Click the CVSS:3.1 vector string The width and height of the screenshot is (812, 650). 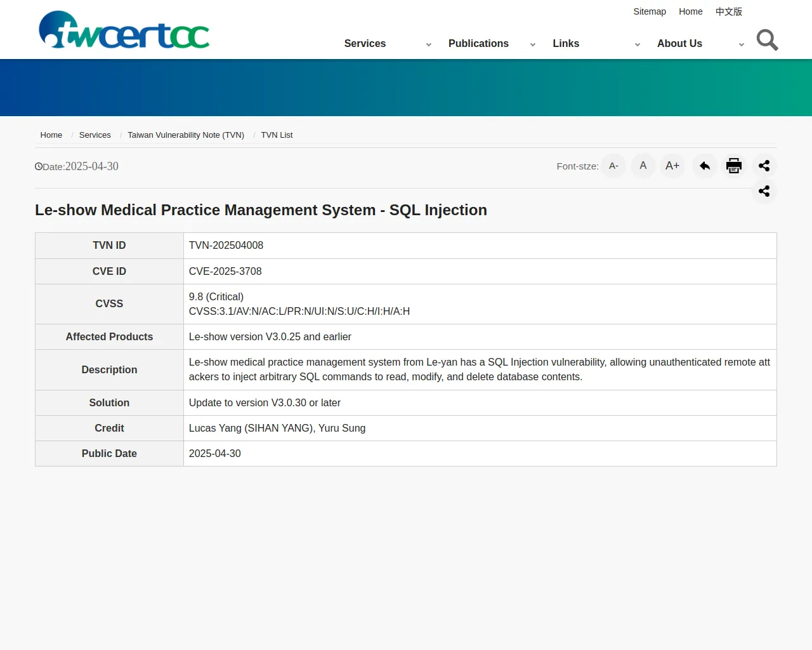299,312
